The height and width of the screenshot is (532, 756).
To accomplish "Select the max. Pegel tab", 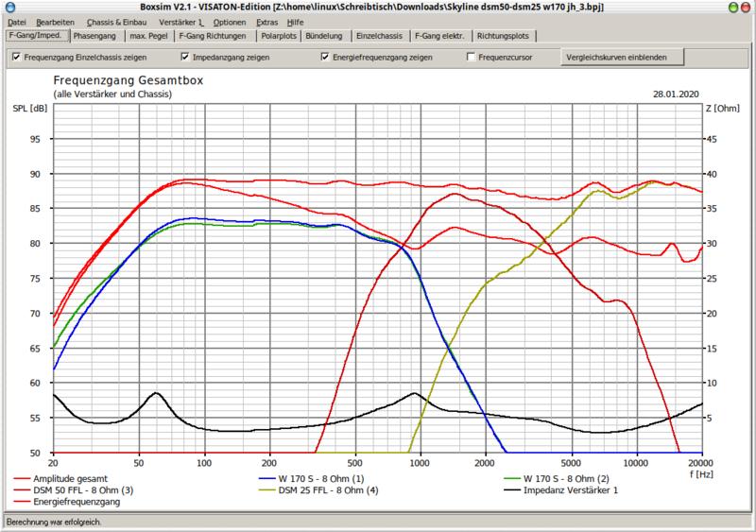I will coord(147,36).
